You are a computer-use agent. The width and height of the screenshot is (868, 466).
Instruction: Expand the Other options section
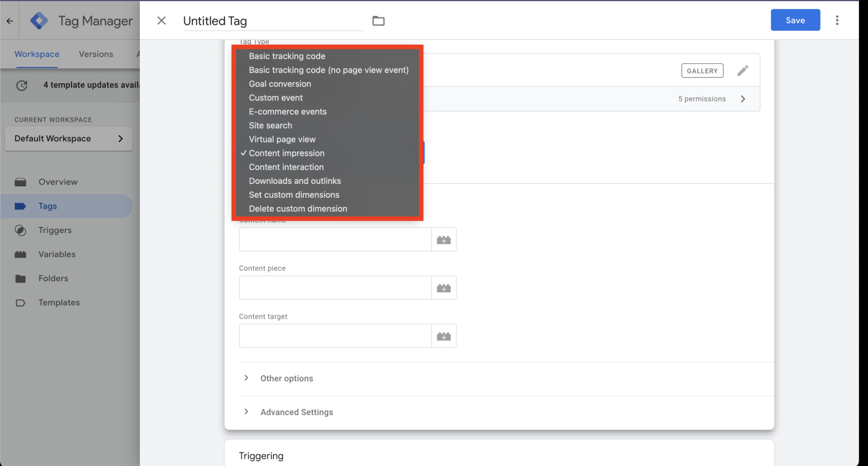(x=286, y=378)
